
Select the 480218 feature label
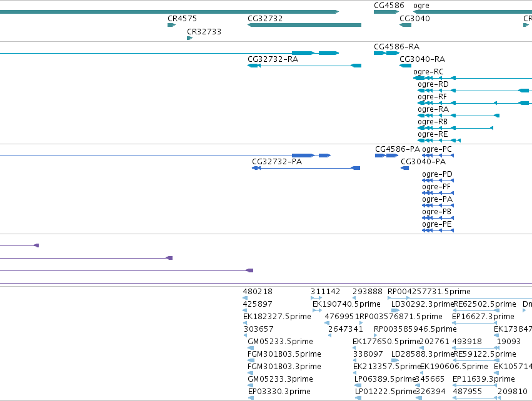point(258,292)
